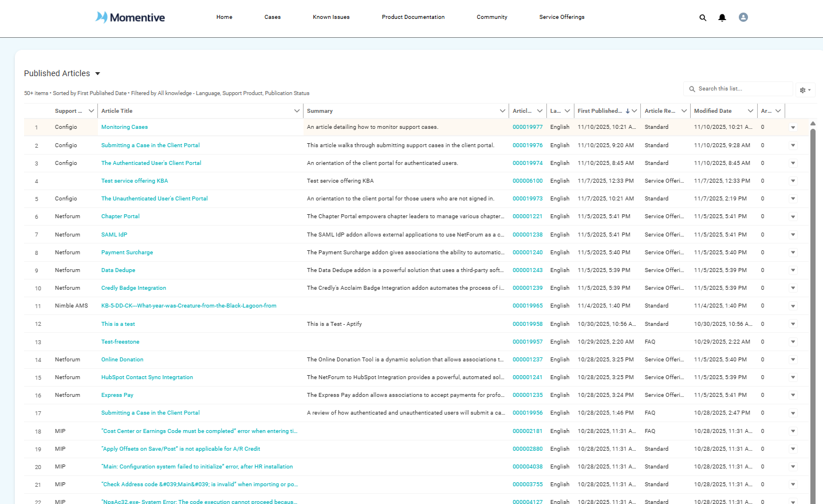Open row actions for article 000019976

point(793,145)
